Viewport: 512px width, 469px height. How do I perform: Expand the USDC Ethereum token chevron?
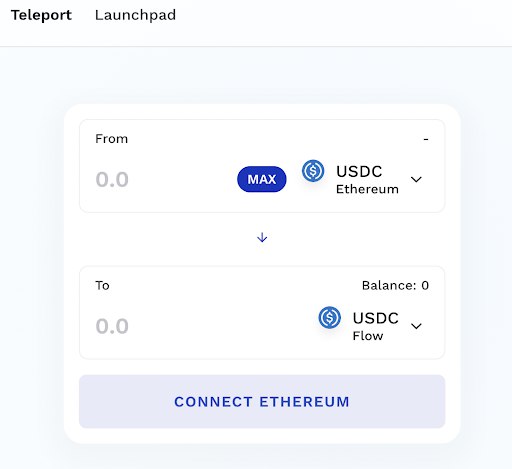[416, 179]
